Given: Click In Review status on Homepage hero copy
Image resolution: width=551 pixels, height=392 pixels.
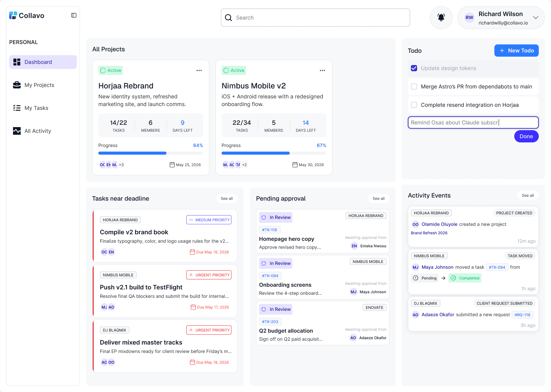Looking at the screenshot, I should click(275, 217).
